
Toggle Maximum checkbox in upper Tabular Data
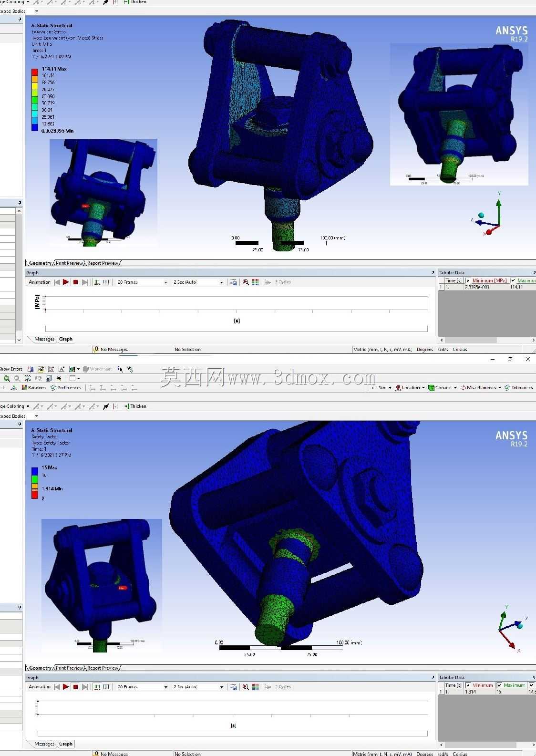point(513,280)
